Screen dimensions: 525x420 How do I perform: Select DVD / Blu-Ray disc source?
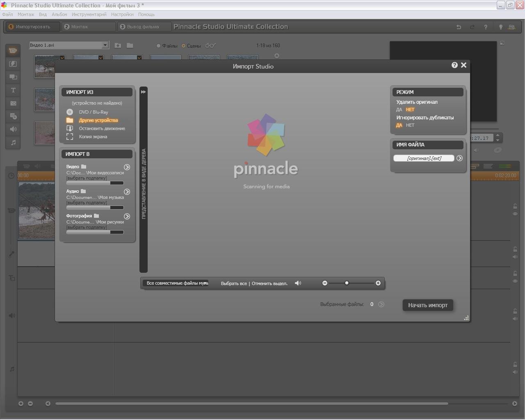pyautogui.click(x=93, y=112)
